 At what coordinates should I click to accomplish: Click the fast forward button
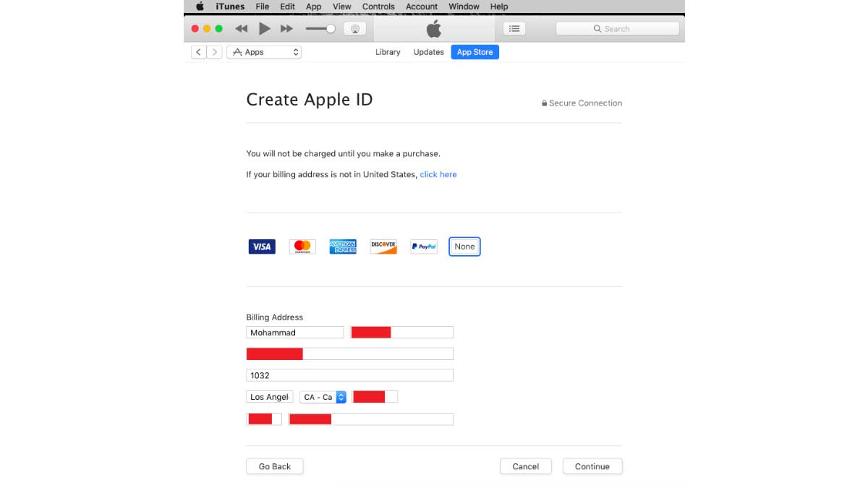tap(286, 29)
